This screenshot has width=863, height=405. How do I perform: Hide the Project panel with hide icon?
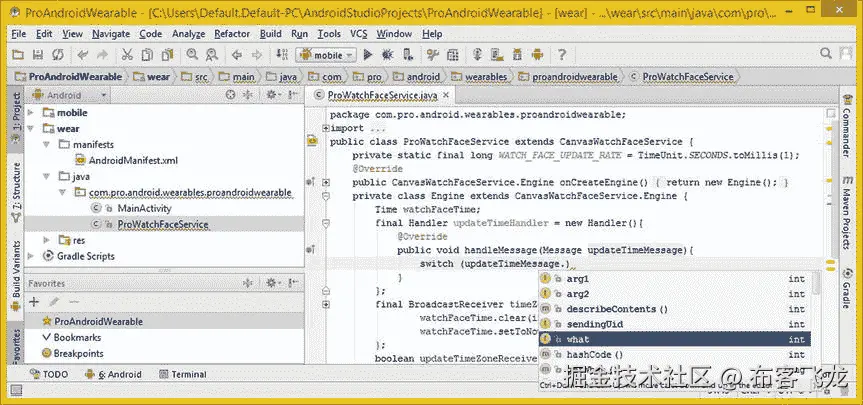click(x=293, y=95)
